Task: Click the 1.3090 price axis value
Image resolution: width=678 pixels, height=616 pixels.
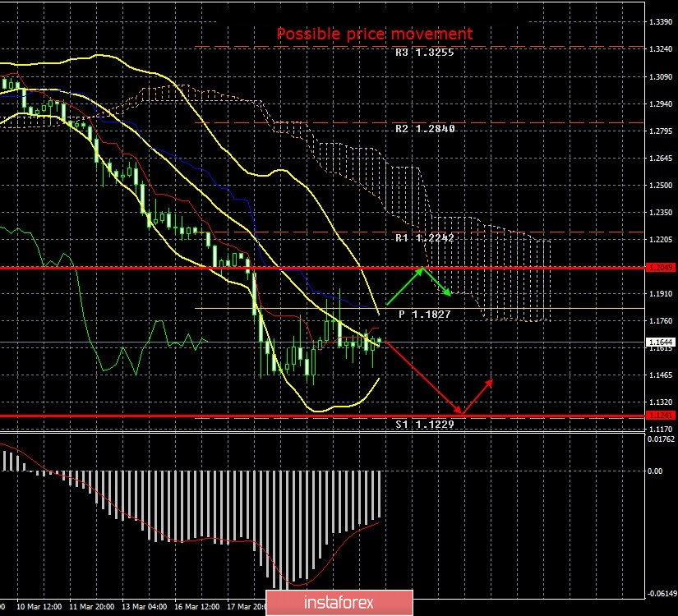Action: (661, 77)
